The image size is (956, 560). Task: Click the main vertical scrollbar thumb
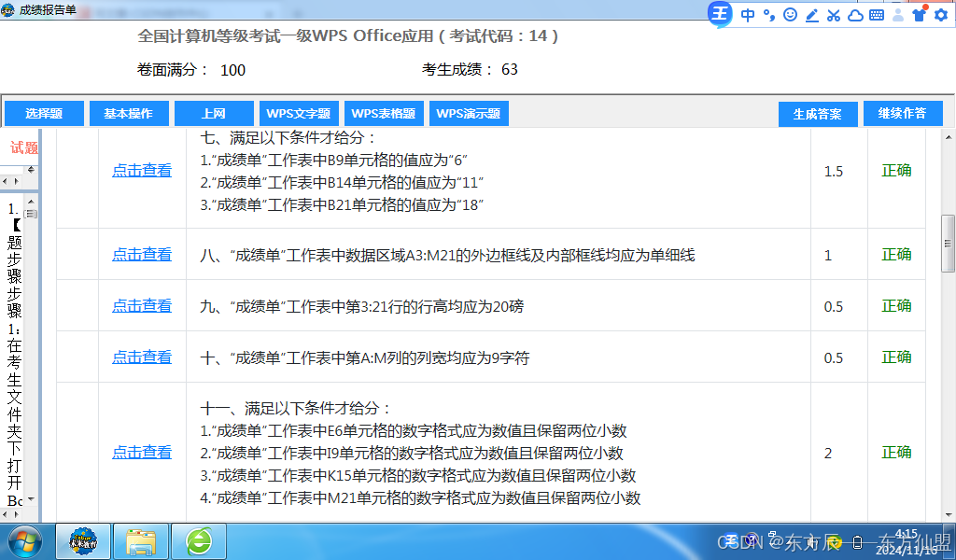(949, 244)
